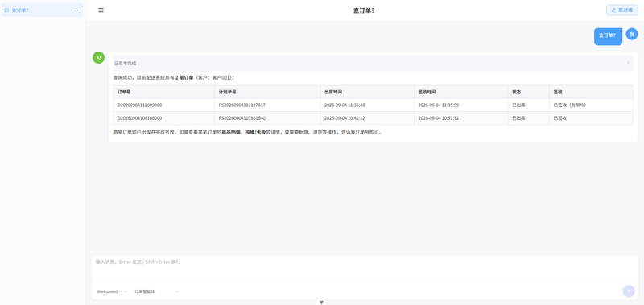
Task: Click the edit icon in 新对话 button
Action: point(614,10)
